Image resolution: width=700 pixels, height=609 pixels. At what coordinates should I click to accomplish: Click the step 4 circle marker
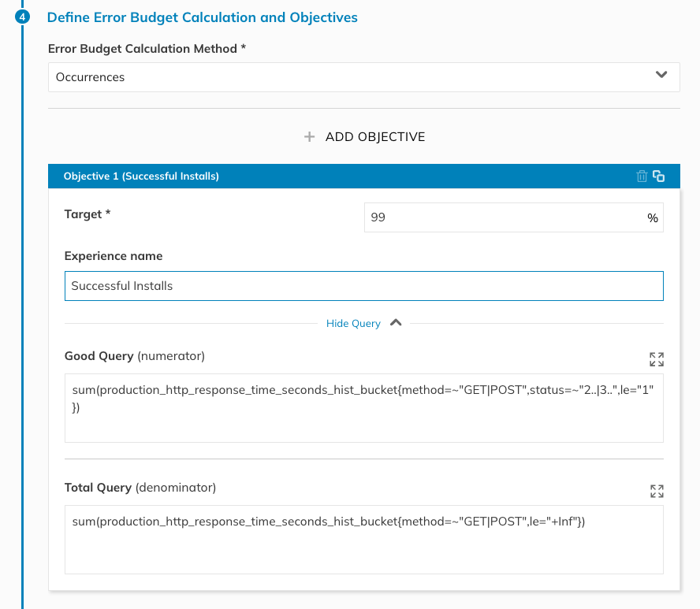(x=22, y=17)
